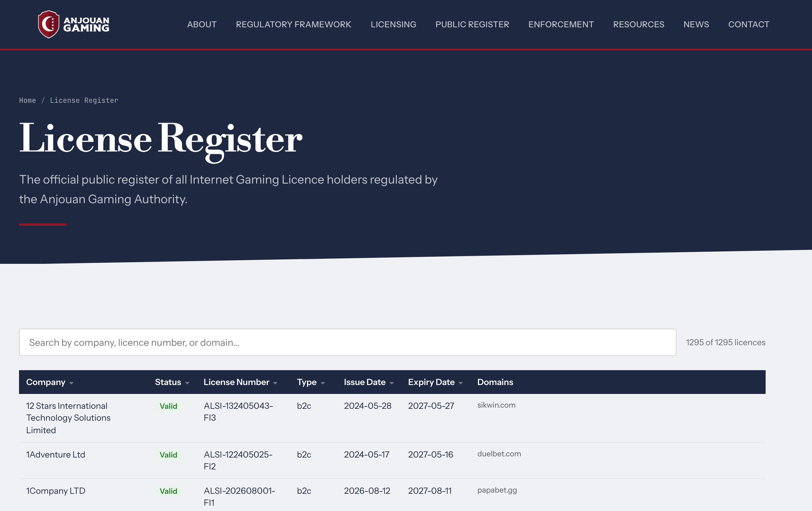Sort by Issue Date column
812x511 pixels.
pyautogui.click(x=369, y=382)
